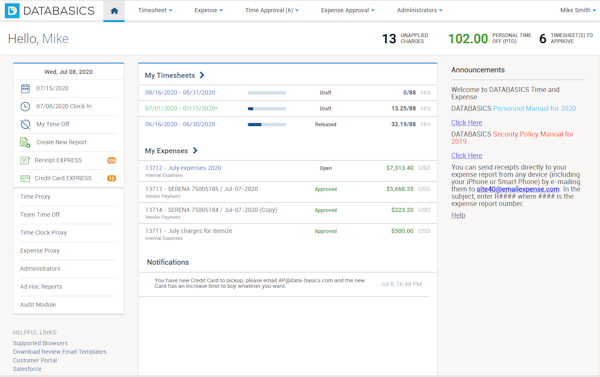Open the Administrators dropdown in top bar

point(420,10)
